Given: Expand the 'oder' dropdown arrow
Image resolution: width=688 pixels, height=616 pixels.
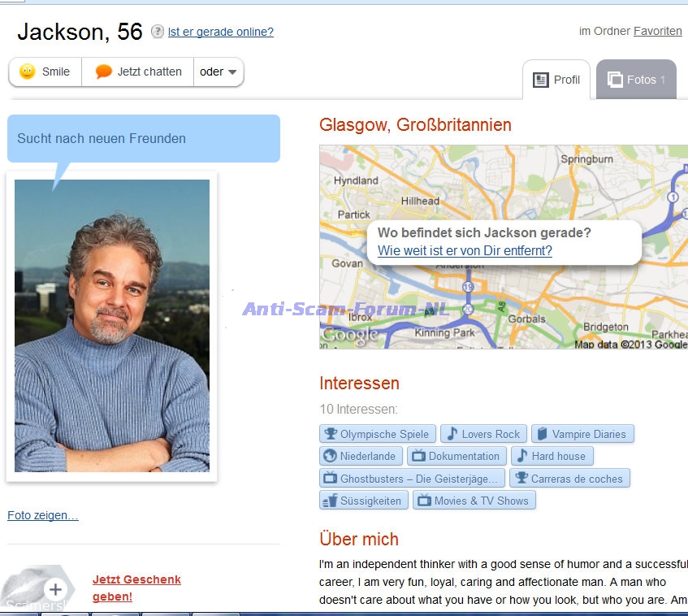Looking at the screenshot, I should point(219,72).
